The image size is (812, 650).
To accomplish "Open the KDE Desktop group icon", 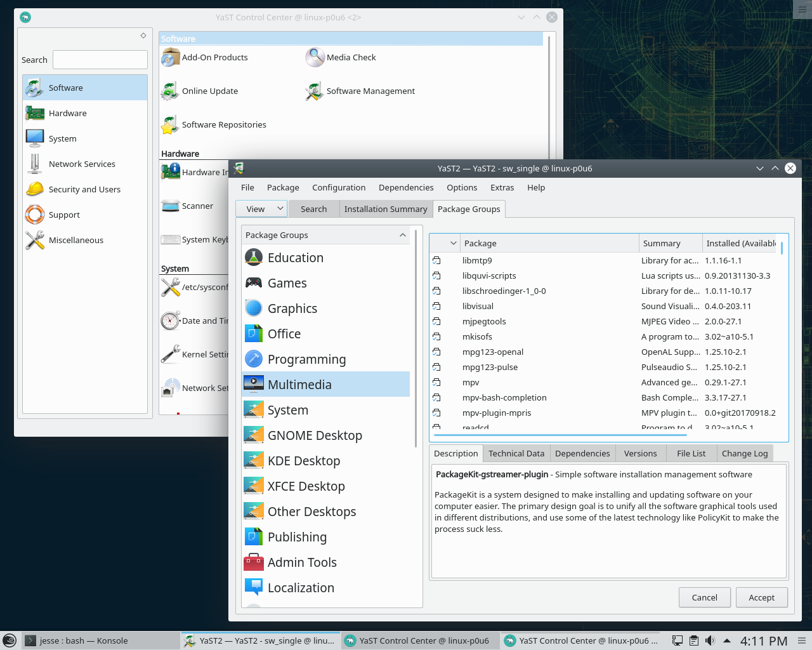I will [x=254, y=461].
